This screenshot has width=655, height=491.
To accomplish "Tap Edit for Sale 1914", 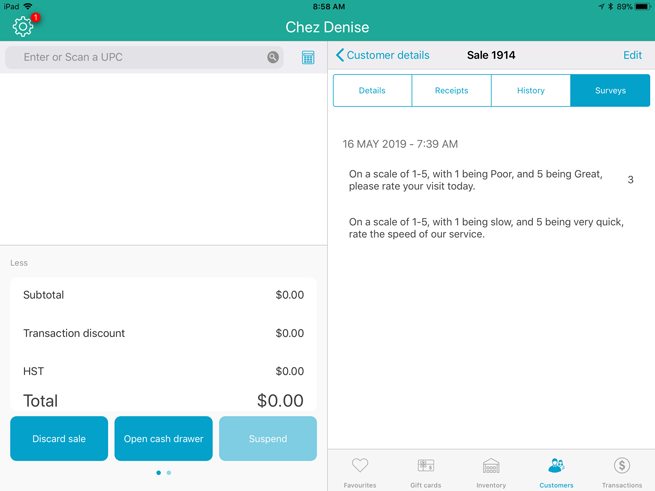I will [x=632, y=56].
